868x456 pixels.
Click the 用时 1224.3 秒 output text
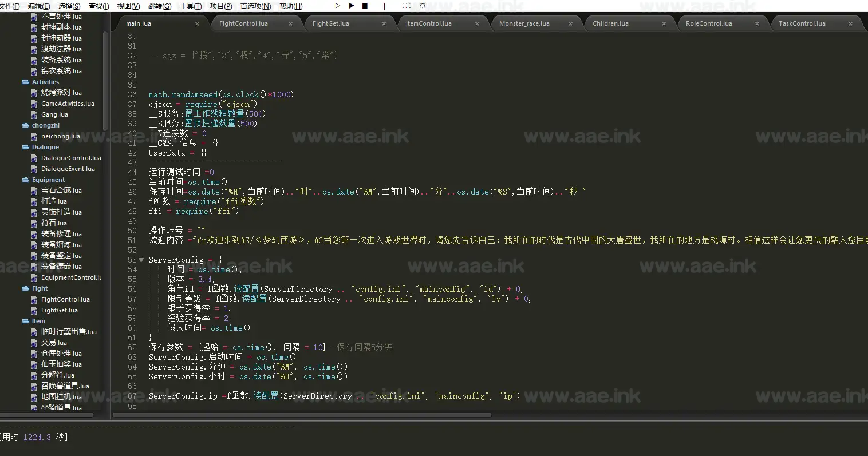tap(34, 437)
